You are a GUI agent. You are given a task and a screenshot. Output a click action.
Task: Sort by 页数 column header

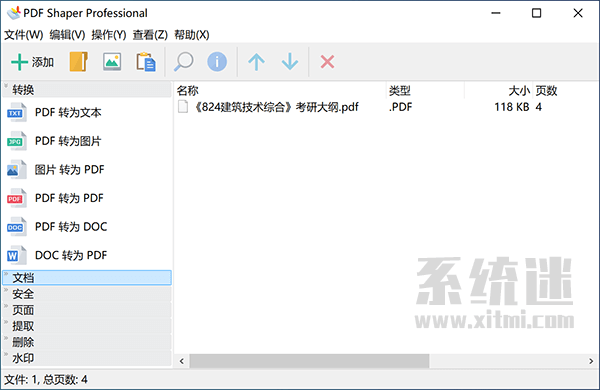pos(546,91)
